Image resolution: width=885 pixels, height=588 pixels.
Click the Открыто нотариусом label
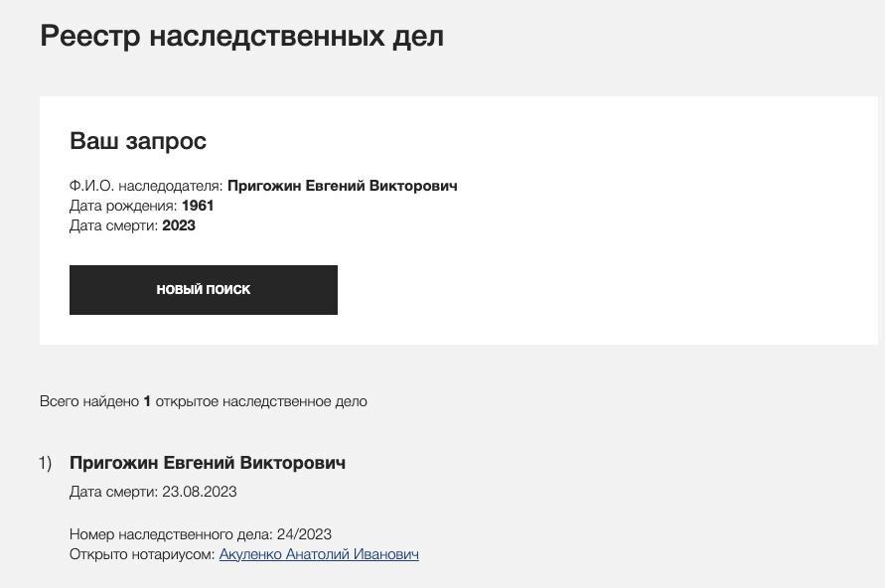(x=142, y=554)
